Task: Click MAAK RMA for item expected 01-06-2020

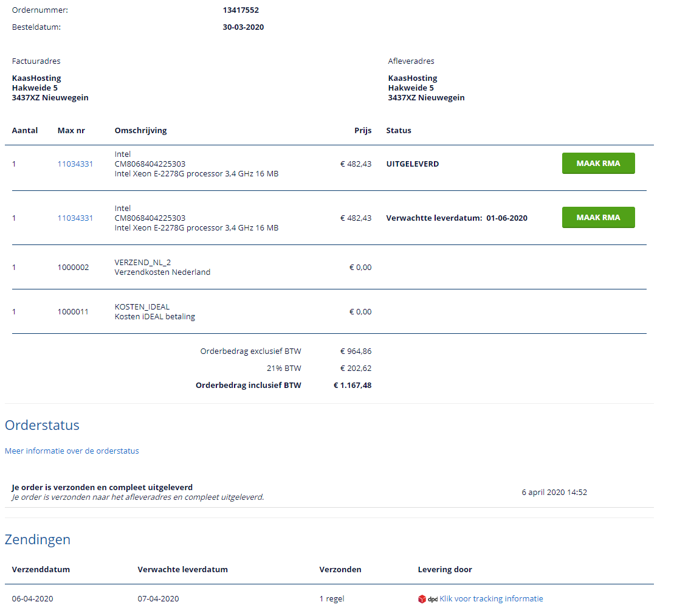Action: point(598,218)
